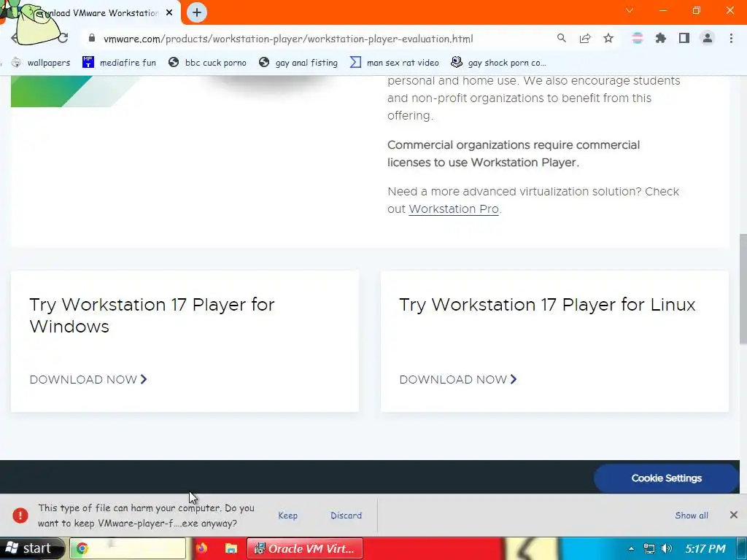Toggle the browser side panel icon
747x560 pixels.
684,38
